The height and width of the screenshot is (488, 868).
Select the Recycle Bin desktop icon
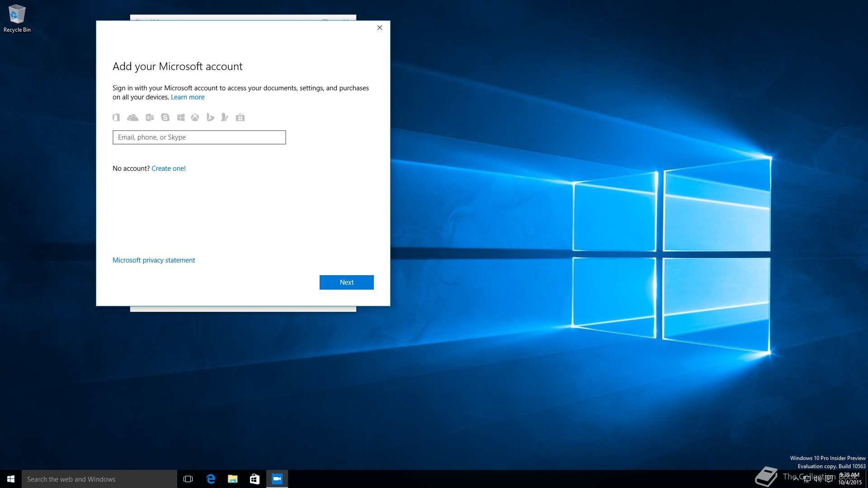(x=17, y=19)
